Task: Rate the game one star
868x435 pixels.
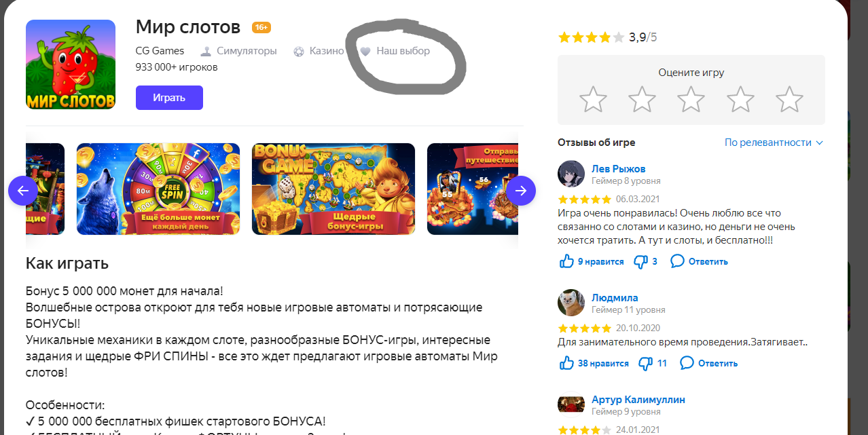Action: pyautogui.click(x=593, y=99)
